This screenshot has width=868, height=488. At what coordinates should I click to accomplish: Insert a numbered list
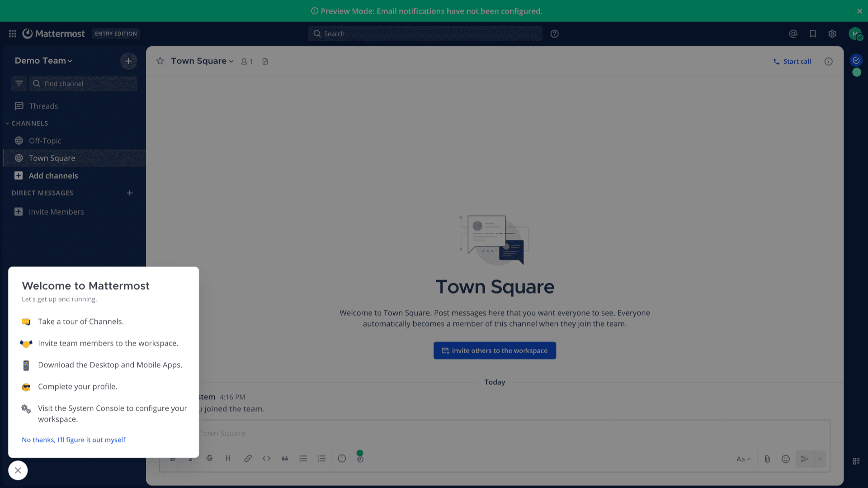click(321, 458)
